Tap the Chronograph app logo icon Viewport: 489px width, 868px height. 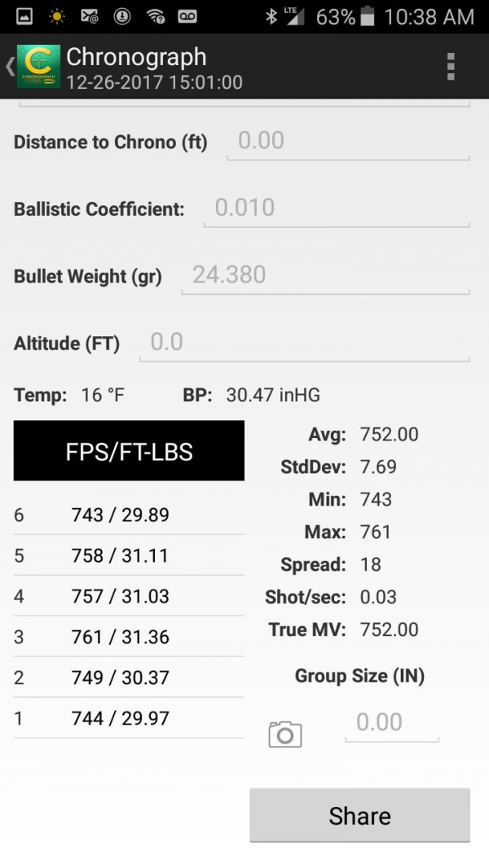(38, 67)
